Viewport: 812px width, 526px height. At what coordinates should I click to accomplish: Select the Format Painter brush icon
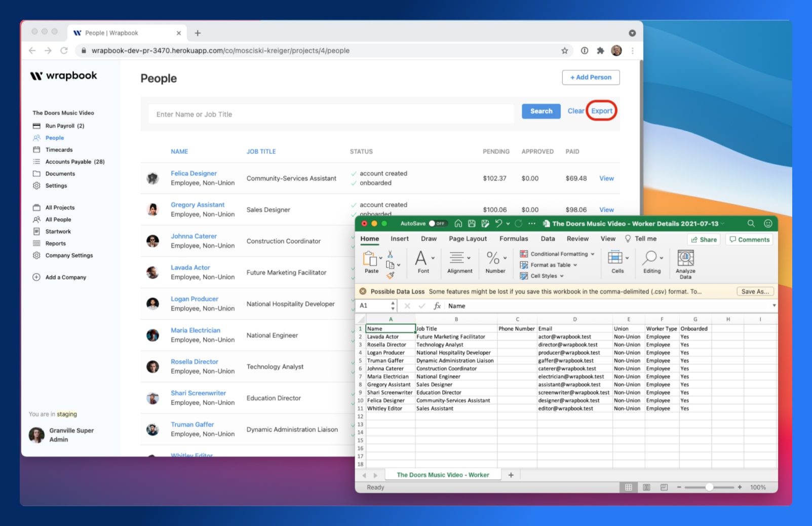(x=391, y=275)
